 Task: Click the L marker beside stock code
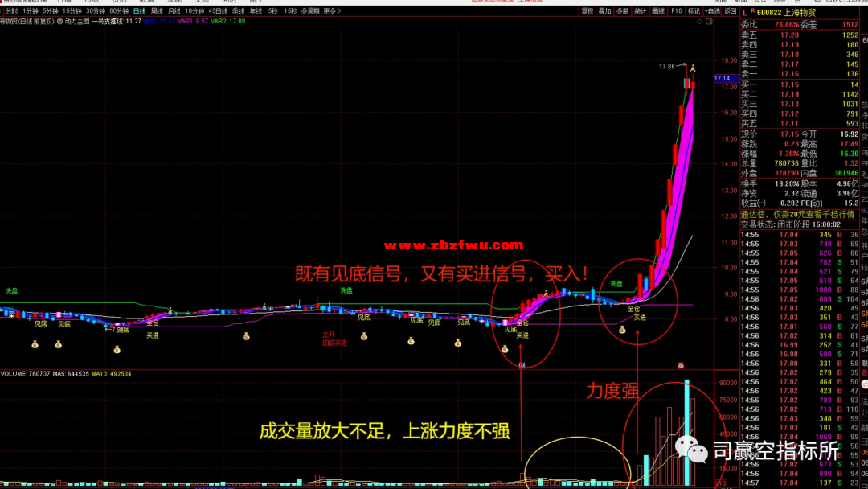(745, 13)
